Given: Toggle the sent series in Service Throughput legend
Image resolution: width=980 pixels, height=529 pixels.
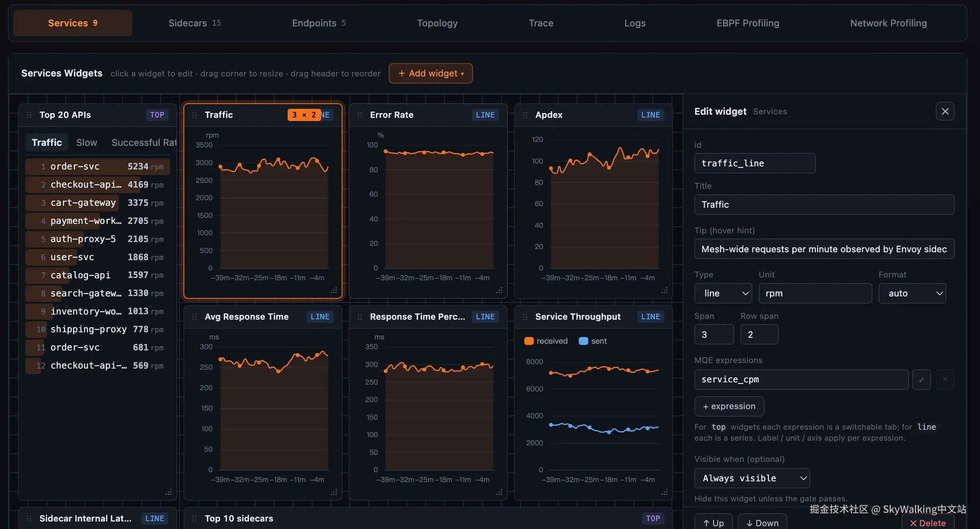Looking at the screenshot, I should [x=593, y=341].
